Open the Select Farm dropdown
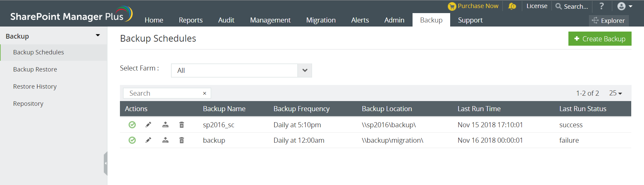Viewport: 644px width, 185px height. (305, 71)
